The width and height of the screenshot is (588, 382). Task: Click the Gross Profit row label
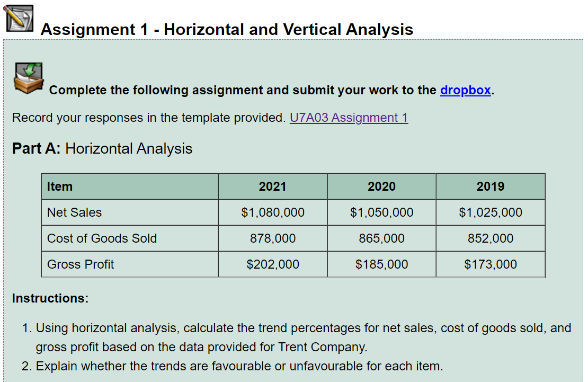(x=80, y=264)
